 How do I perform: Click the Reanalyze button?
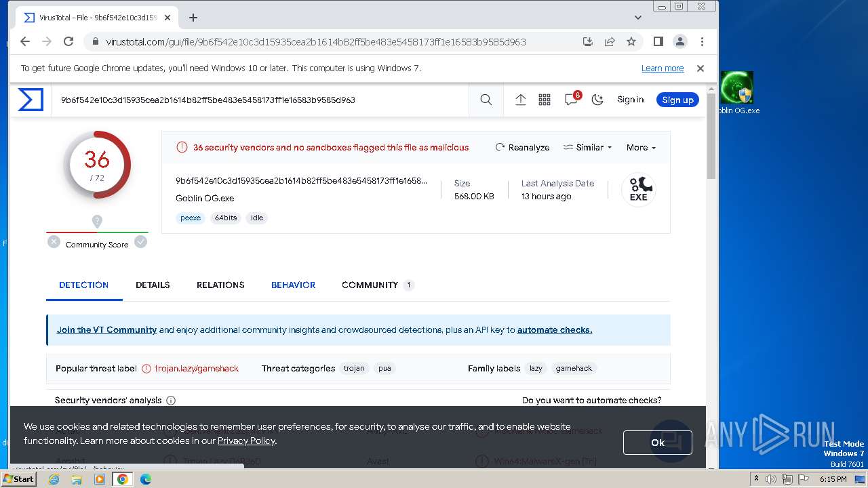(522, 147)
